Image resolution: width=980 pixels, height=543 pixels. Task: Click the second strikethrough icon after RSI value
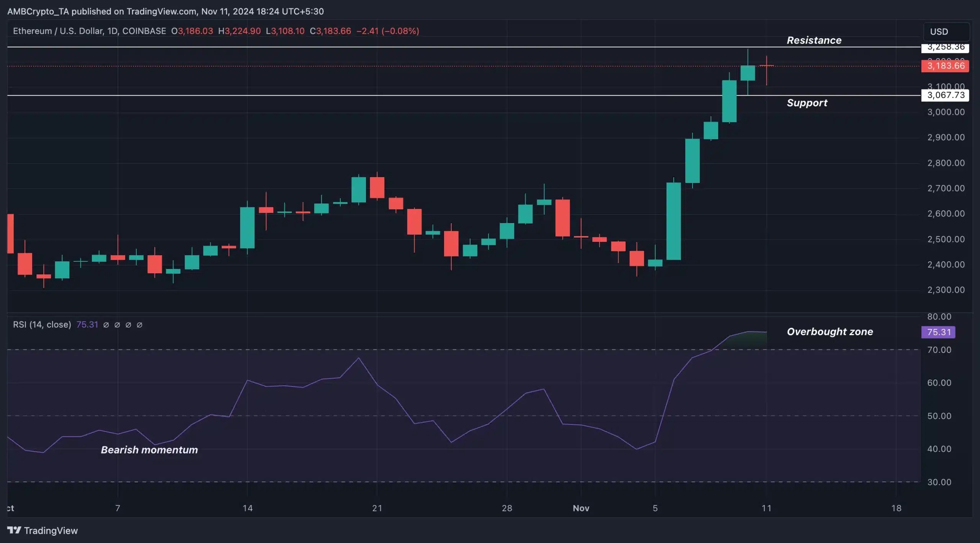point(117,324)
